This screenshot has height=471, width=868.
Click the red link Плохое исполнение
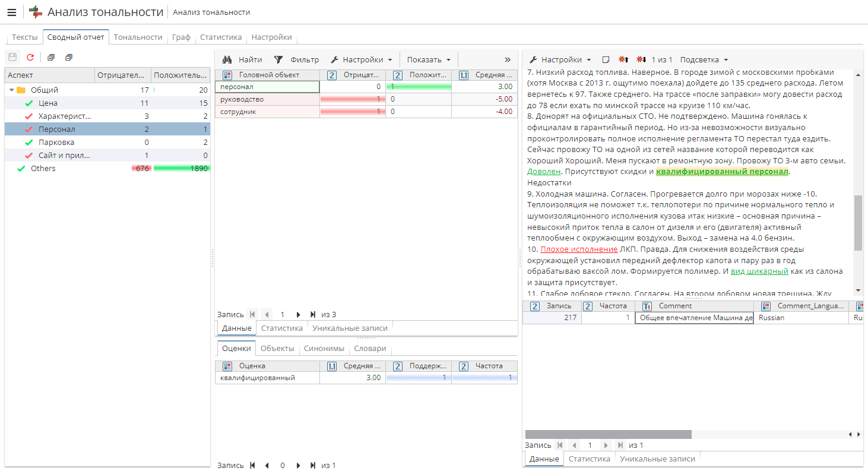579,249
